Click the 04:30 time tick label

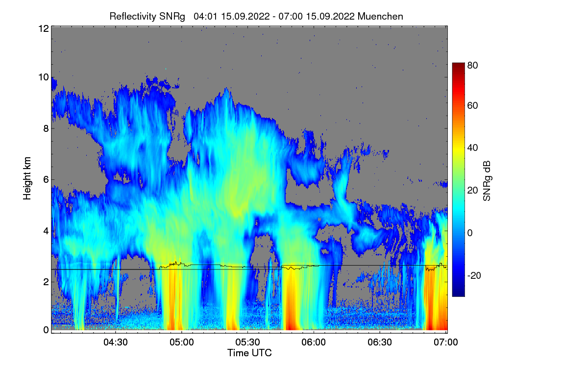tap(116, 343)
